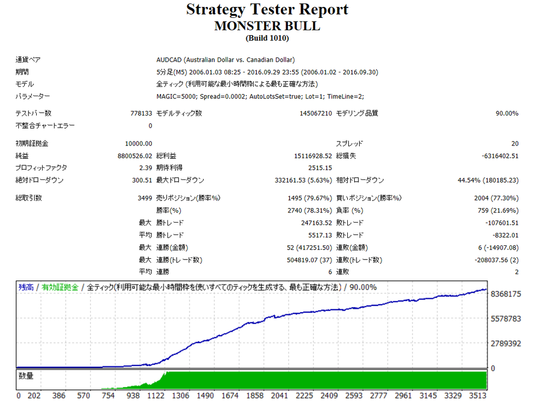Click the 8368175 y-axis label
Screen dimensions: 540x402
tap(506, 294)
